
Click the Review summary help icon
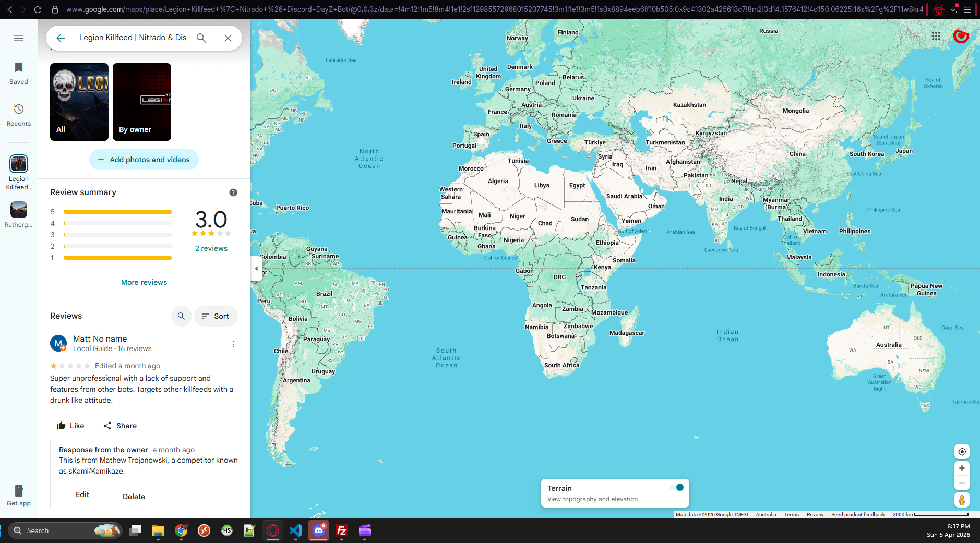[x=233, y=192]
